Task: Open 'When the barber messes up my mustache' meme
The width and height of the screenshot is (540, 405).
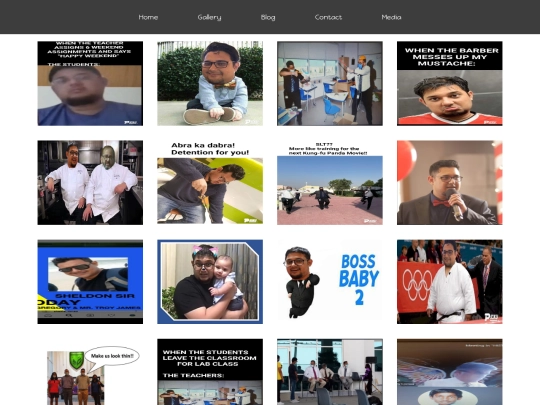Action: (x=450, y=83)
